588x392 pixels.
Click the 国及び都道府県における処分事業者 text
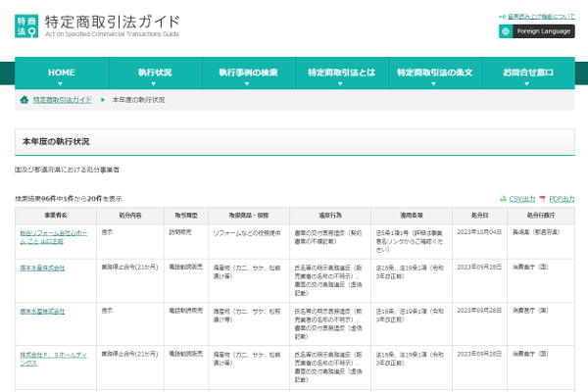(x=67, y=170)
